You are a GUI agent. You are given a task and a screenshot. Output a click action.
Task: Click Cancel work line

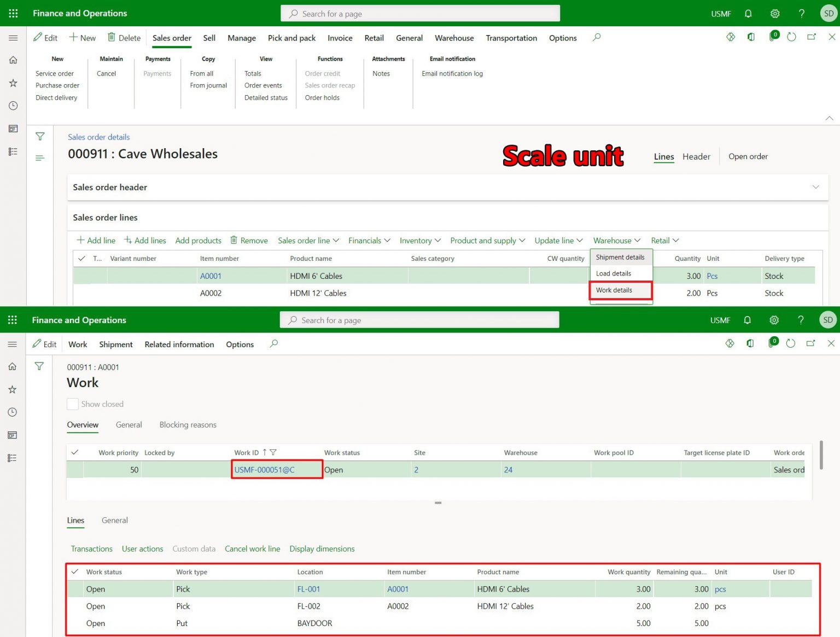[252, 549]
